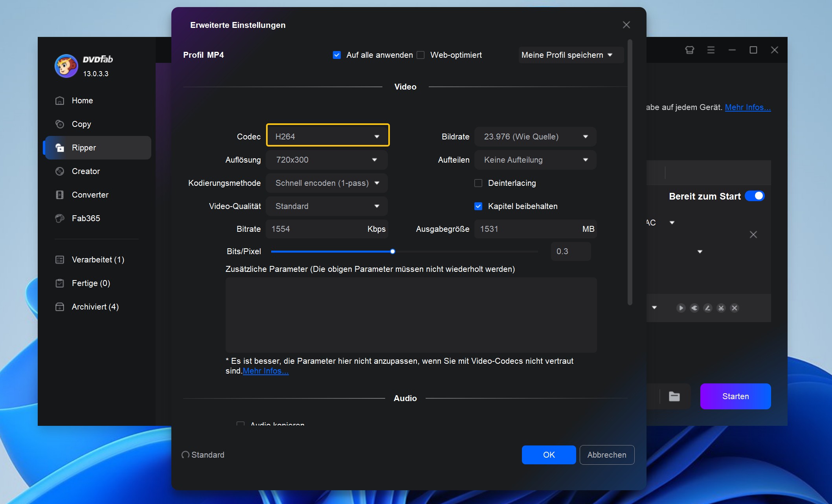Click the dialog vertical scrollbar
This screenshot has width=832, height=504.
pos(630,172)
